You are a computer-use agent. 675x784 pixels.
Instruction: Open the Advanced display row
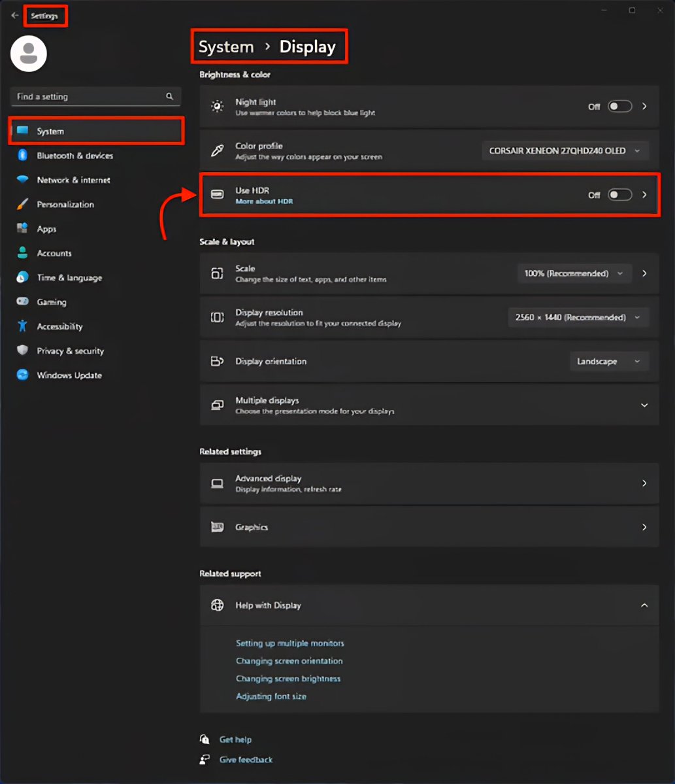click(429, 483)
